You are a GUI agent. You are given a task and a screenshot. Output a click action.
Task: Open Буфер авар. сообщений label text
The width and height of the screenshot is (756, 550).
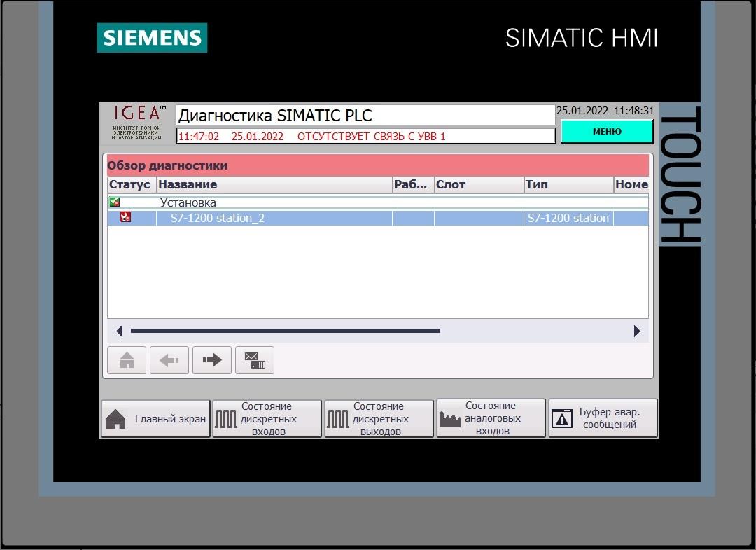point(610,418)
